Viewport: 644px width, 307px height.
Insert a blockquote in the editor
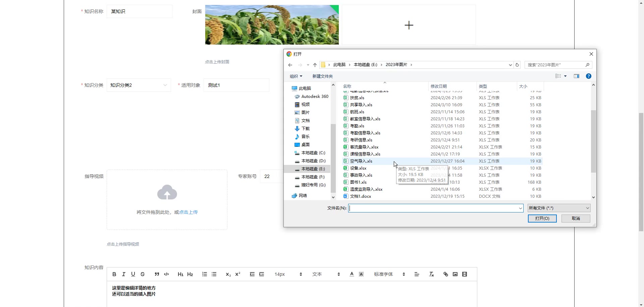157,274
